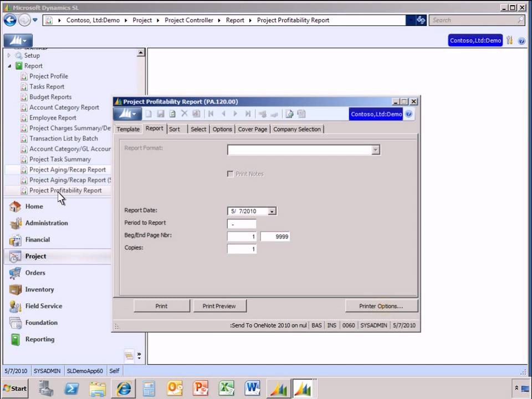This screenshot has width=532, height=399.
Task: Toggle the Print Notes checkbox
Action: tap(230, 173)
